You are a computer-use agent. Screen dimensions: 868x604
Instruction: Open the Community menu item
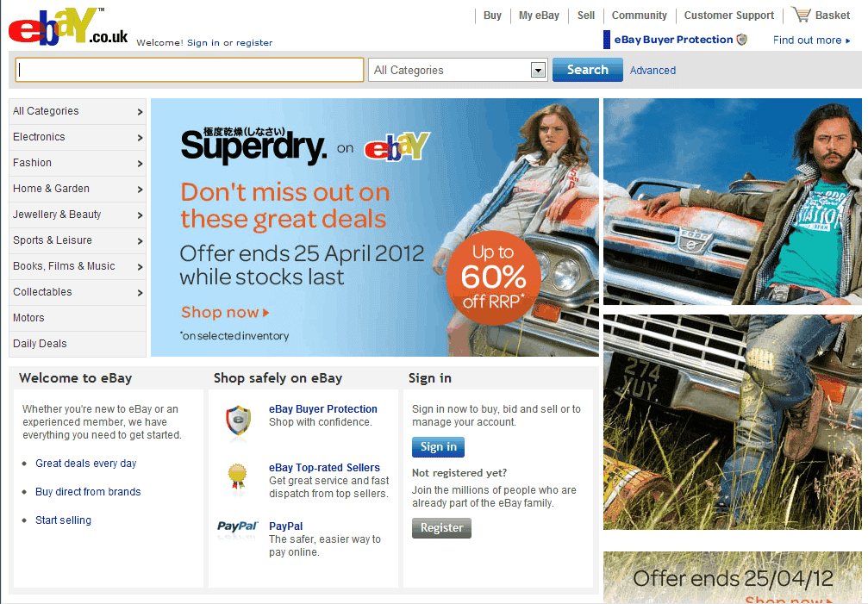[x=639, y=16]
